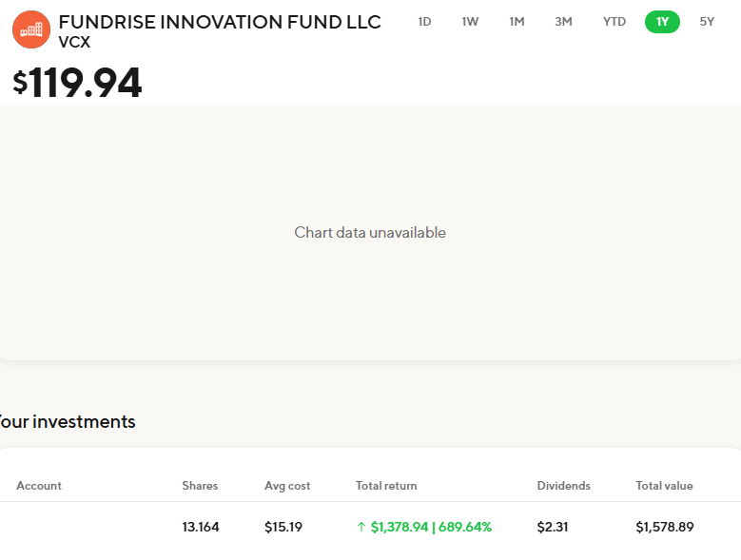Sort by the Account column header
Screen dimensions: 741x560
[x=39, y=486]
